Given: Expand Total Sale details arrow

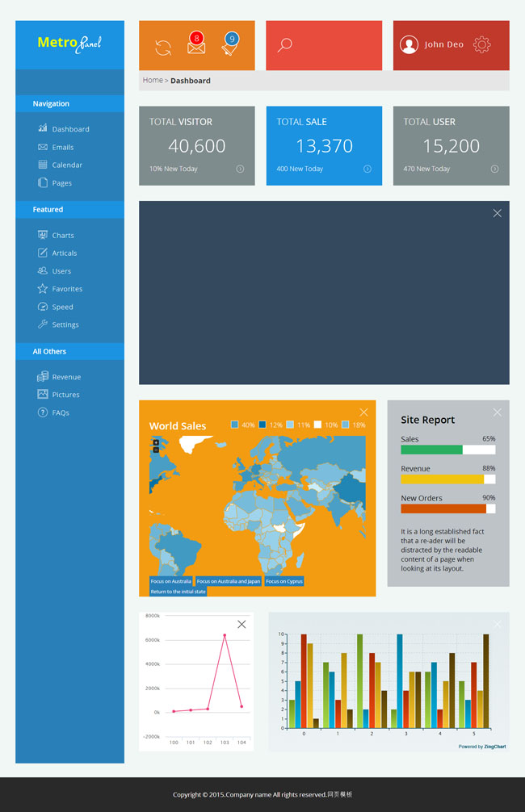Looking at the screenshot, I should tap(367, 169).
